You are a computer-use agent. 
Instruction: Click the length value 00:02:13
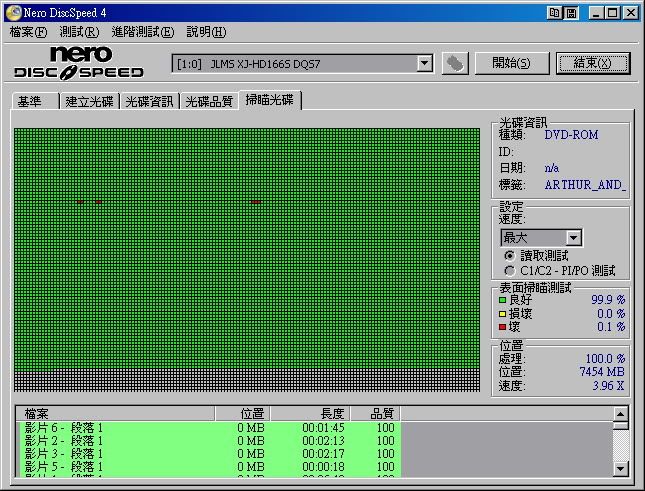tap(323, 441)
